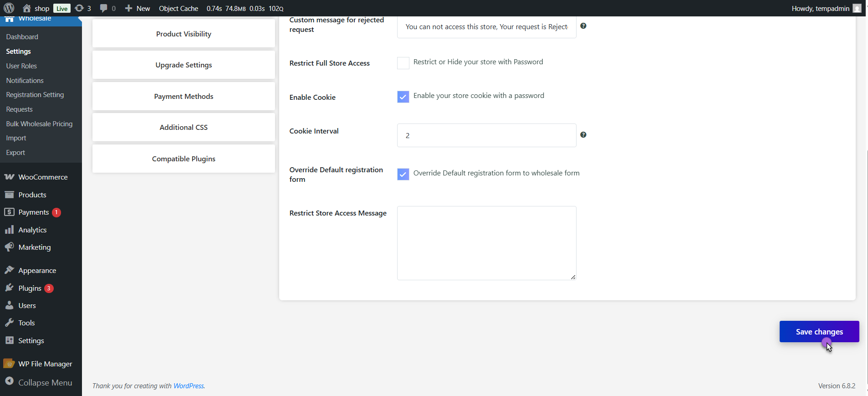Viewport: 868px width, 396px height.
Task: Uncheck Override Default registration form checkbox
Action: [403, 174]
